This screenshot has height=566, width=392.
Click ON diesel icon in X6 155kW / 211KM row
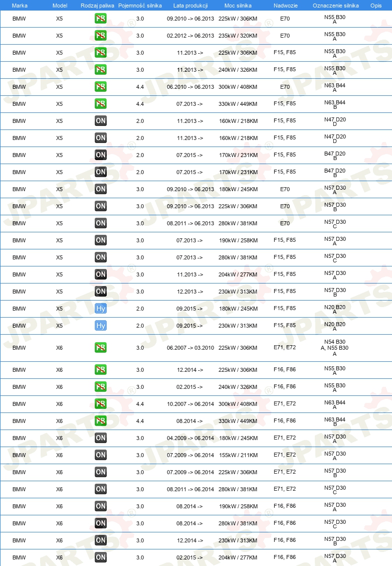[101, 455]
